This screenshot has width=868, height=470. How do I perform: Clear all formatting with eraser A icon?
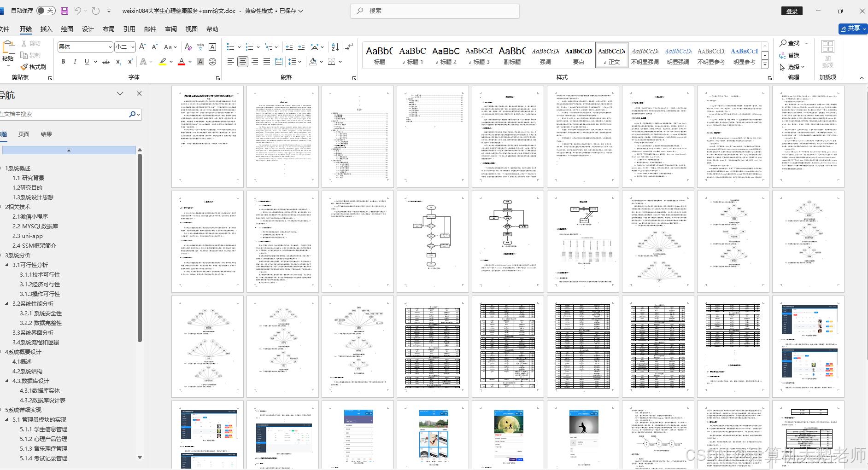click(x=188, y=47)
